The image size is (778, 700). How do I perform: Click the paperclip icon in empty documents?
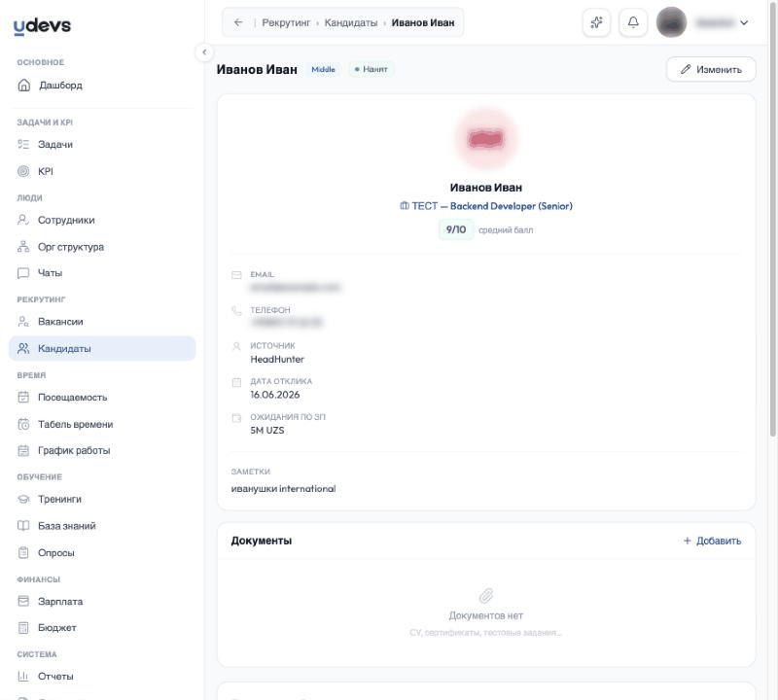(486, 595)
